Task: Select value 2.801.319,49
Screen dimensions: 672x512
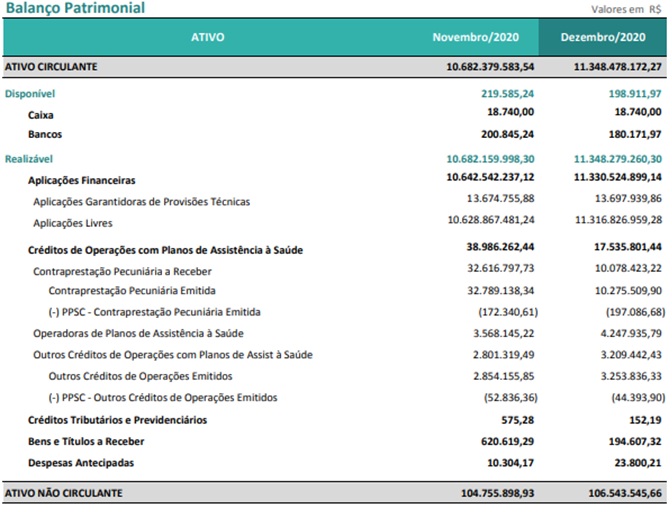Action: (504, 355)
